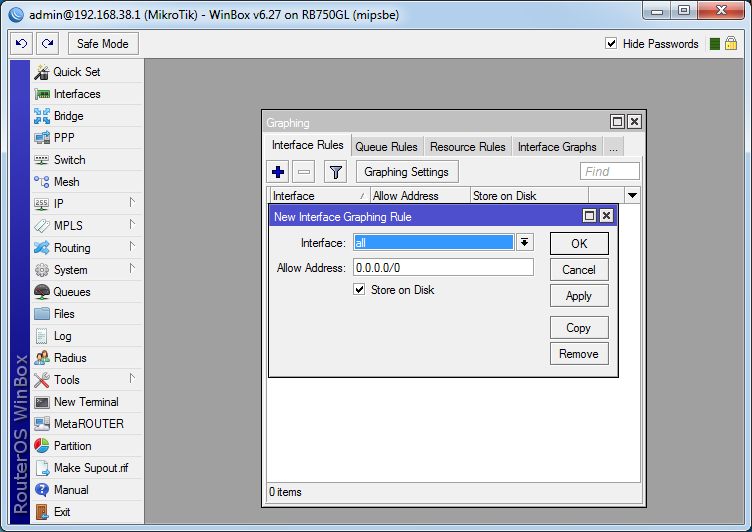Click the Remove button

point(579,354)
